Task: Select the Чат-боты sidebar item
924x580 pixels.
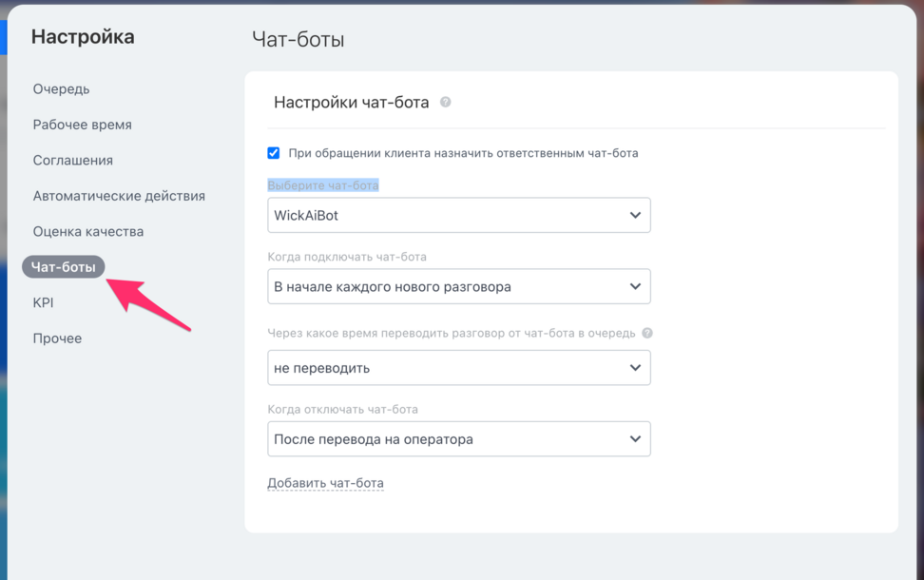Action: click(x=63, y=267)
